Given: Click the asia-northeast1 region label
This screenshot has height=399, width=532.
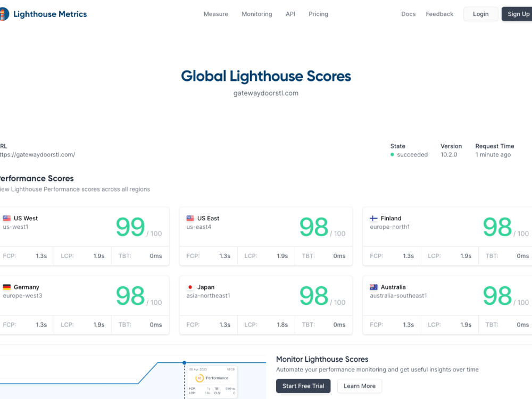Looking at the screenshot, I should pos(209,295).
